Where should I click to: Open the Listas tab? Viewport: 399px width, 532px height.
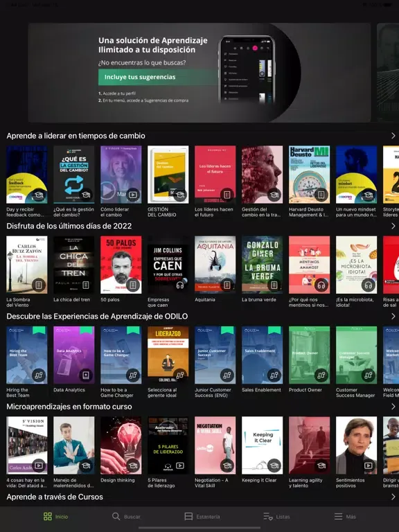[276, 516]
